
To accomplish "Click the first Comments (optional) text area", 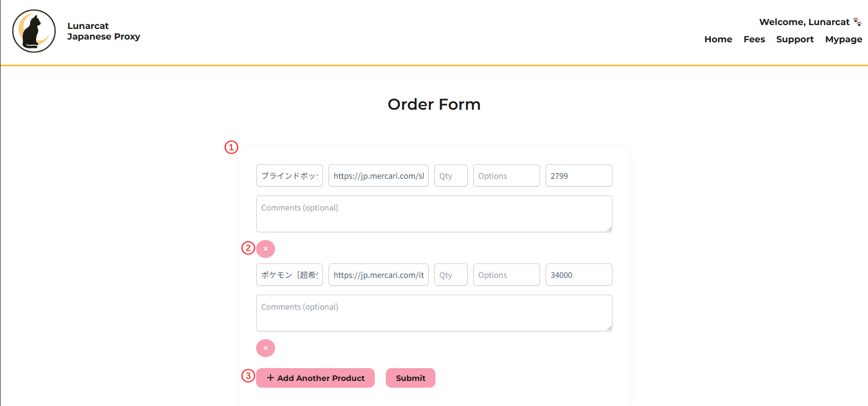I will click(x=434, y=214).
